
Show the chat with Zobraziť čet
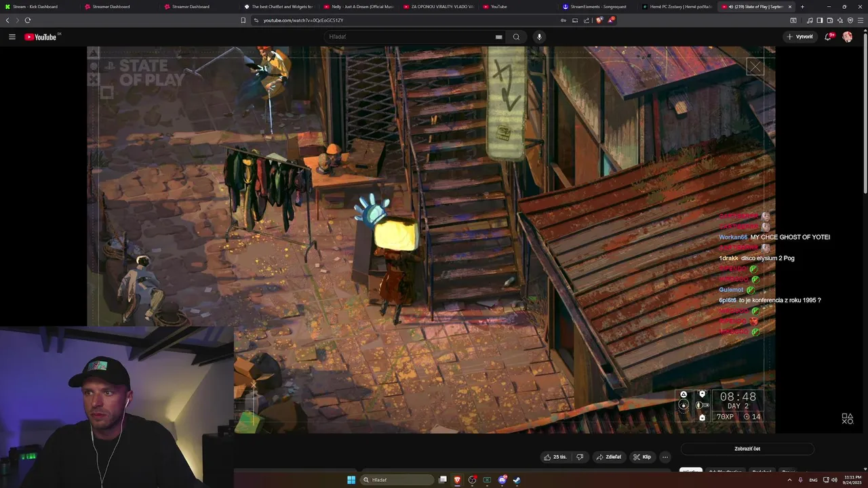coord(747,449)
